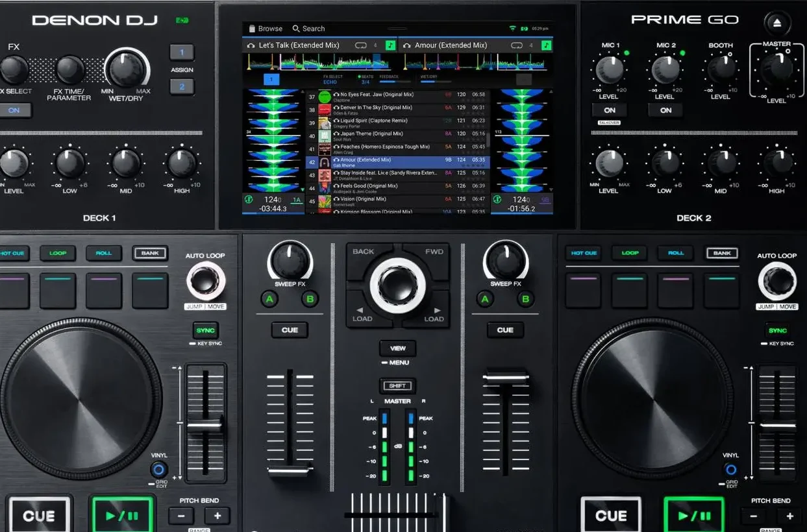This screenshot has height=532, width=807.
Task: Tap the loop icon beside Amour deck title
Action: point(517,45)
